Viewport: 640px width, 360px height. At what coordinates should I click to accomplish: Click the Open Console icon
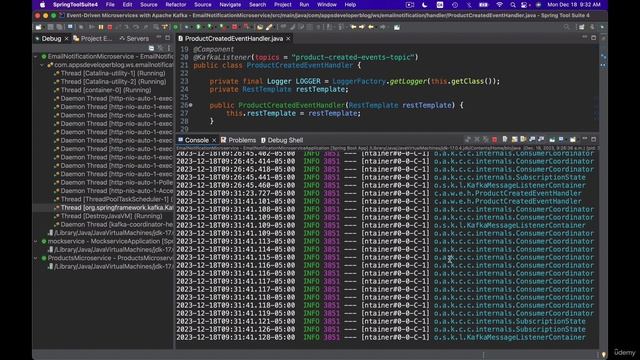click(573, 140)
